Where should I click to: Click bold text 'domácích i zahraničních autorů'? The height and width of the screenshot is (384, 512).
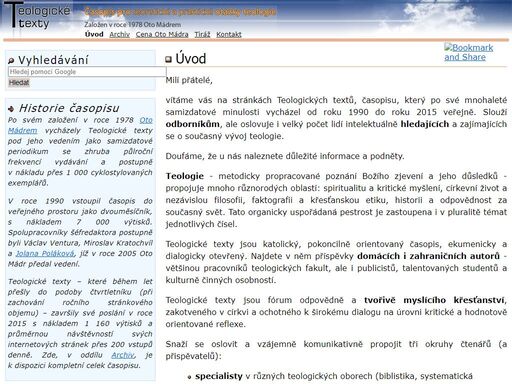point(428,256)
